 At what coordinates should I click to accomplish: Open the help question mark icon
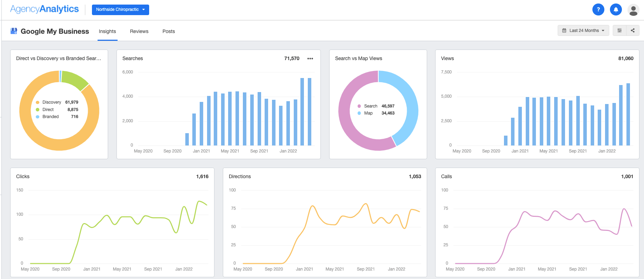click(x=598, y=9)
